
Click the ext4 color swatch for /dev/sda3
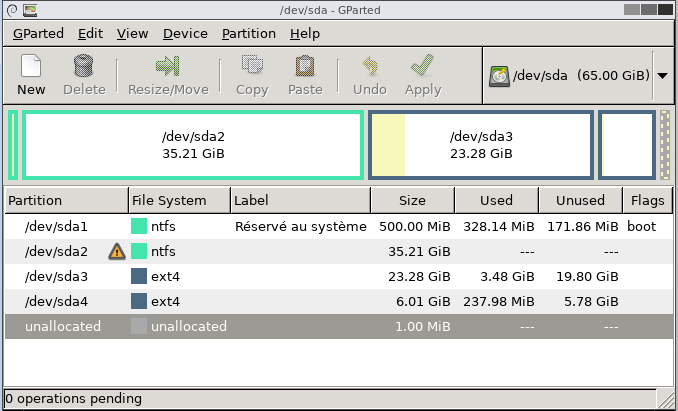point(139,276)
